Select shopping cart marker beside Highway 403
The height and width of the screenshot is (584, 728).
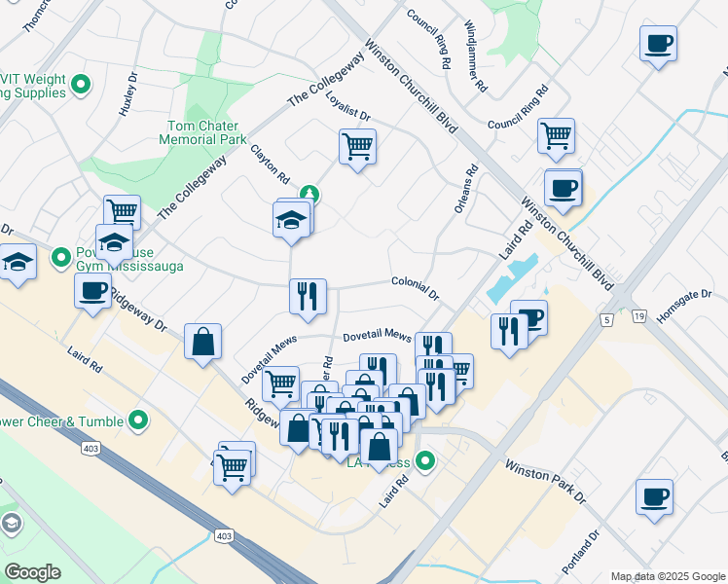pyautogui.click(x=234, y=464)
